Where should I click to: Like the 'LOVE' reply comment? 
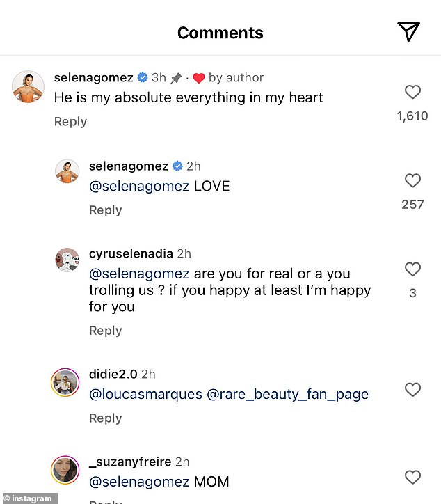412,181
